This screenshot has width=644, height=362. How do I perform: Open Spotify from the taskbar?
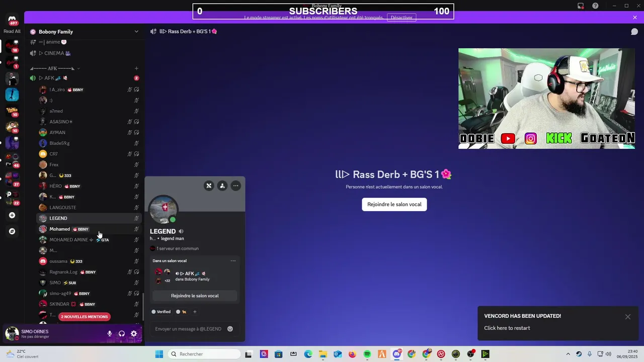367,354
